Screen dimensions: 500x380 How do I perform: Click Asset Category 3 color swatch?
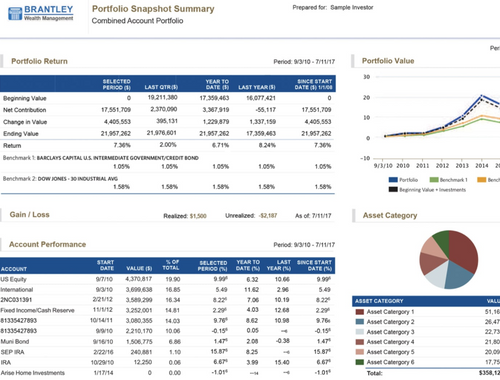[x=360, y=332]
